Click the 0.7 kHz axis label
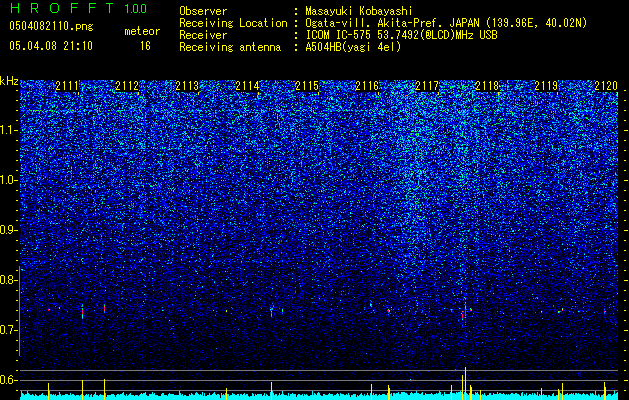Screen dimensions: 629x400 pyautogui.click(x=9, y=330)
